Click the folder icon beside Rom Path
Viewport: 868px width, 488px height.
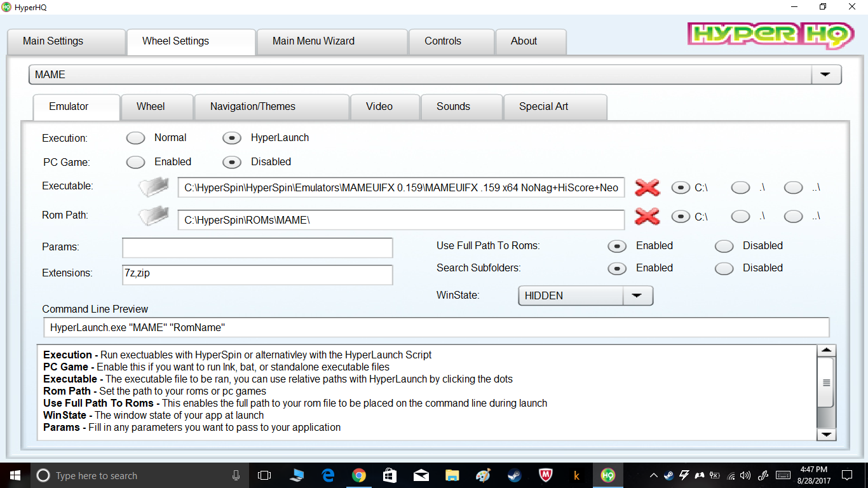154,217
